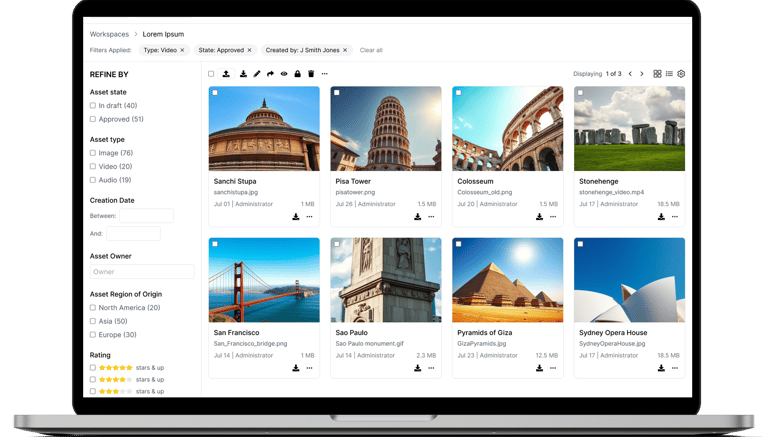Open more options for San Francisco
Viewport: 768px width, 437px height.
click(310, 368)
